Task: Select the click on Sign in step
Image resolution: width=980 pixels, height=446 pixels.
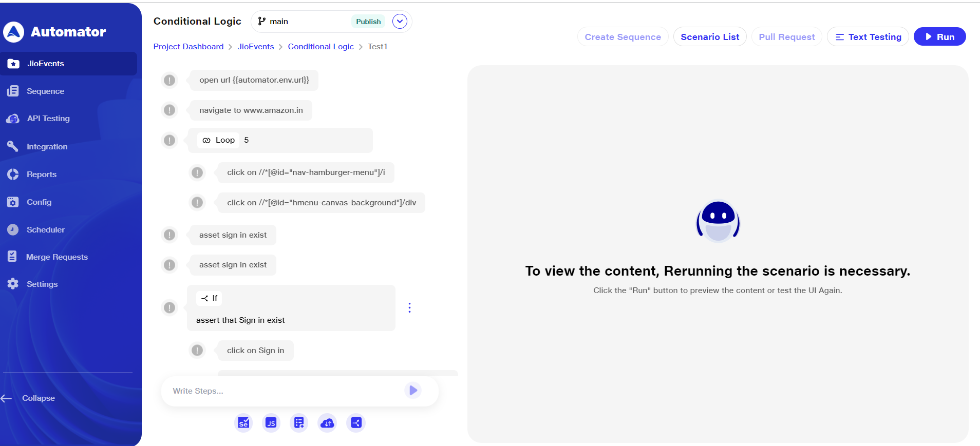Action: (255, 351)
